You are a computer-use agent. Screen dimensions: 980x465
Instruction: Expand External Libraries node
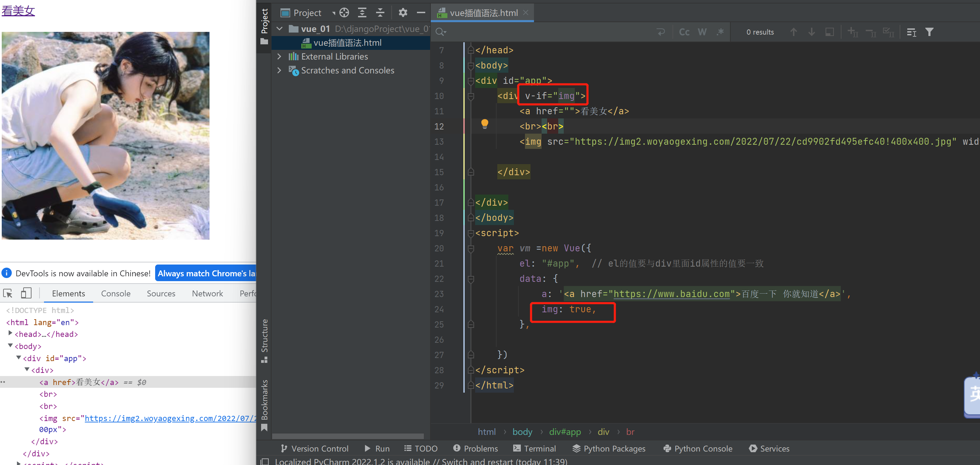[x=279, y=56]
